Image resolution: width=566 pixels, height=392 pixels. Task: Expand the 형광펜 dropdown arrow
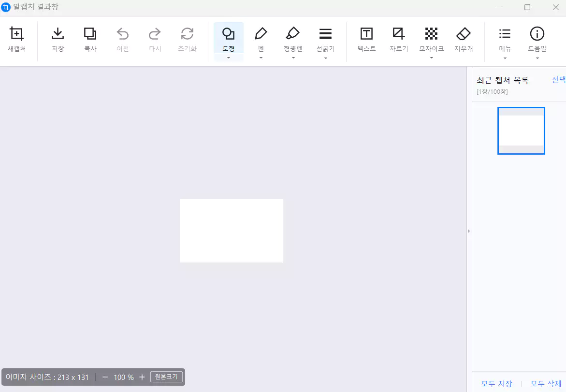(293, 58)
